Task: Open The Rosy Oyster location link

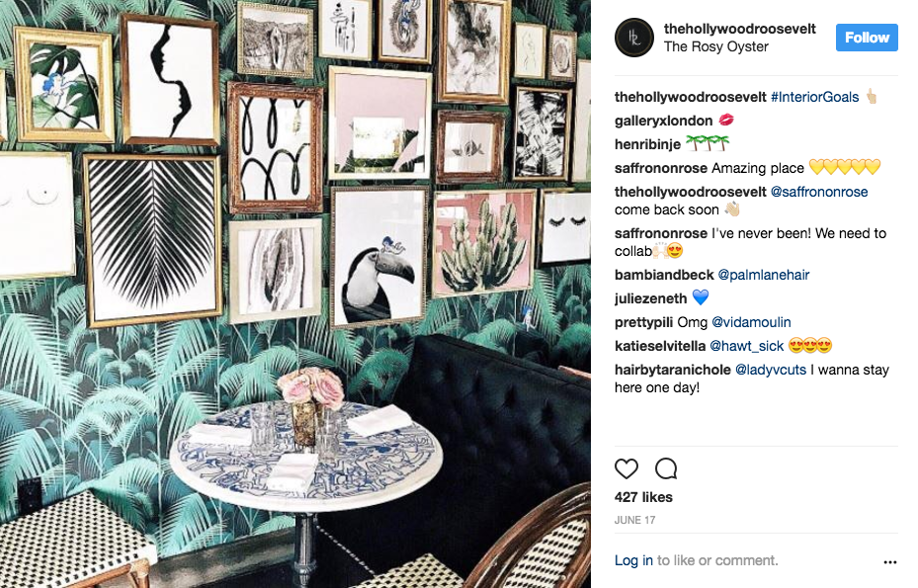Action: 716,46
